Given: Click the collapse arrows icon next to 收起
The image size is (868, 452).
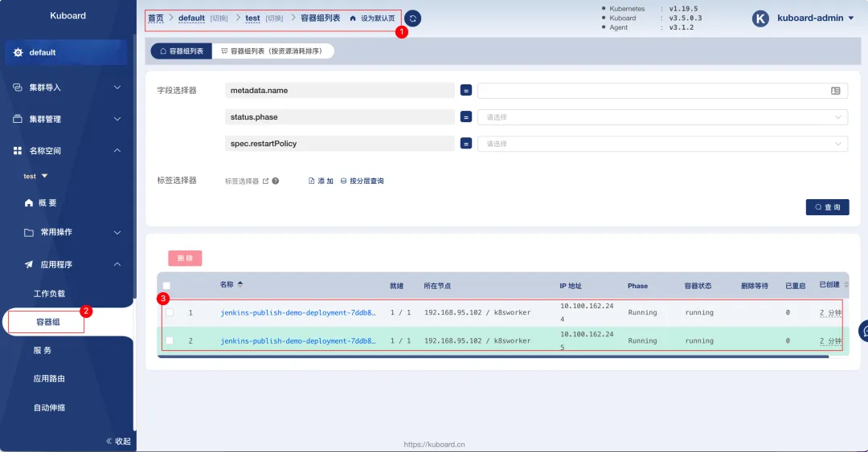Looking at the screenshot, I should pos(108,441).
